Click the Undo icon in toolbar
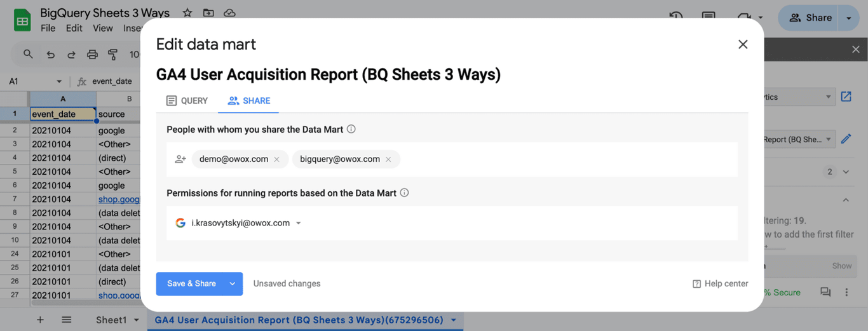 coord(51,55)
